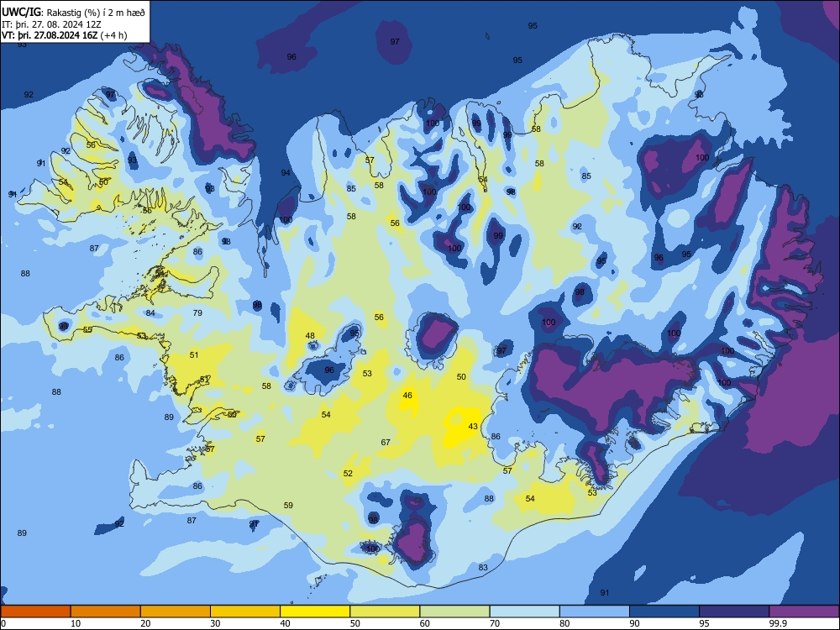Click the dark blue 90–95 legend swatch
The image size is (840, 630).
(664, 612)
